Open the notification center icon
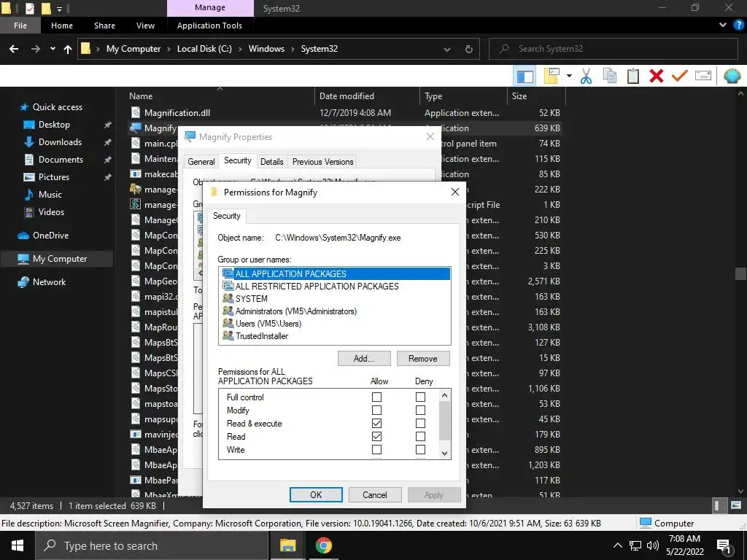Screen dimensions: 747x560 pyautogui.click(x=724, y=547)
